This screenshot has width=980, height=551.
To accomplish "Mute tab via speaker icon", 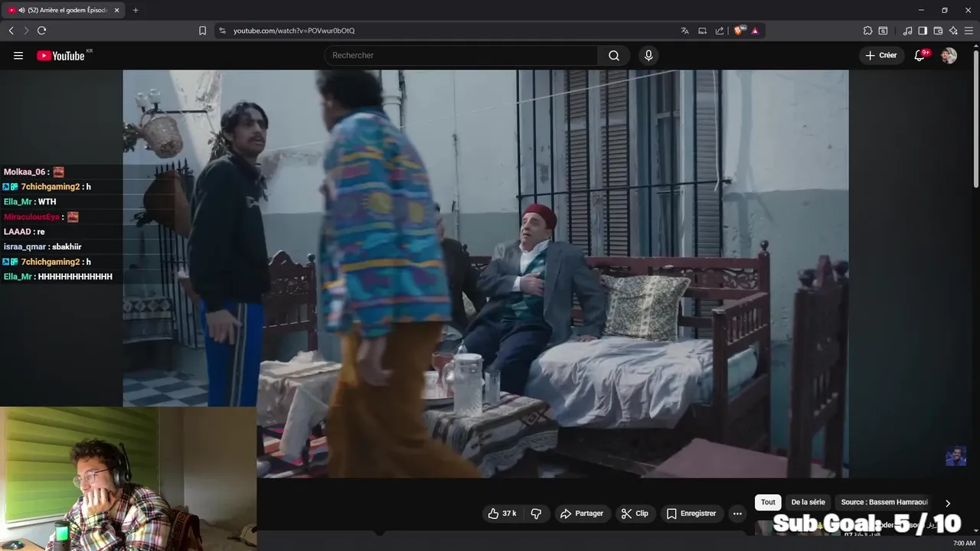I will 21,10.
